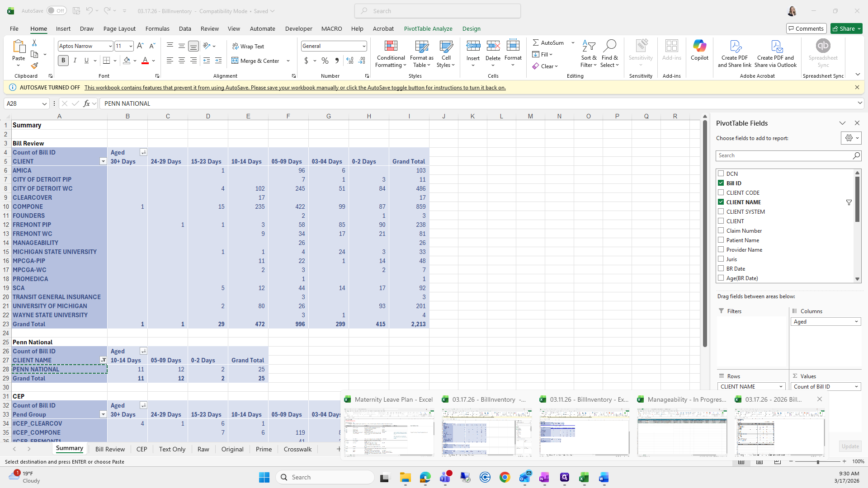This screenshot has height=488, width=868.
Task: Click Merge & Center icon
Action: coord(235,61)
